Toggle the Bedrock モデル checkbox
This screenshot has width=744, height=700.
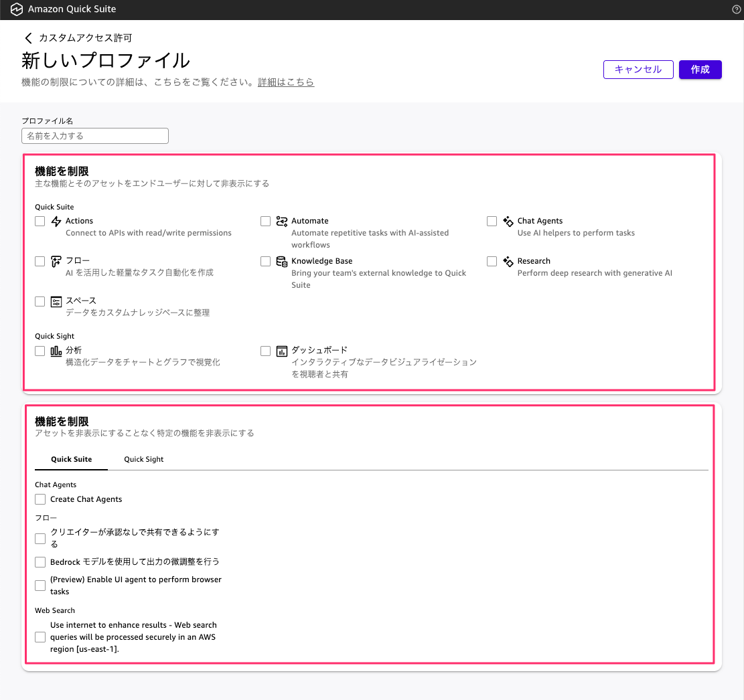coord(40,561)
